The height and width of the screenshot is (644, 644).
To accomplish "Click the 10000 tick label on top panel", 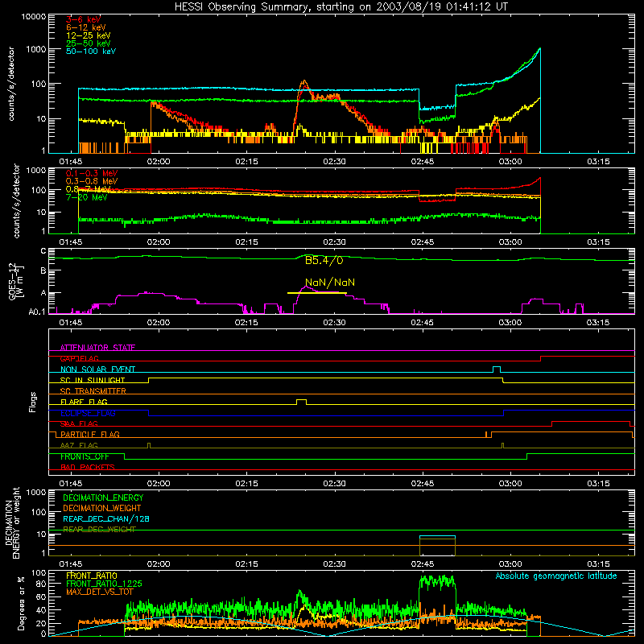I will (x=34, y=16).
